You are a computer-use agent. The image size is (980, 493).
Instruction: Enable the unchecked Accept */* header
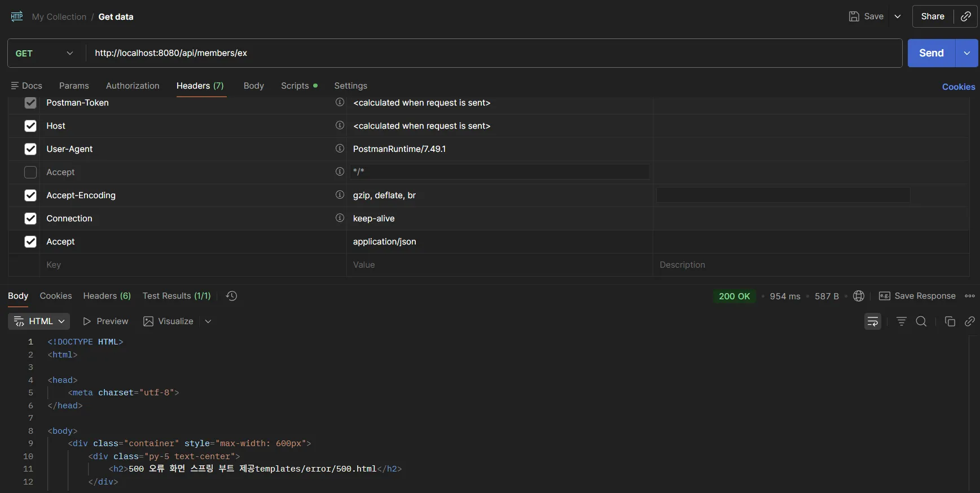pyautogui.click(x=30, y=172)
